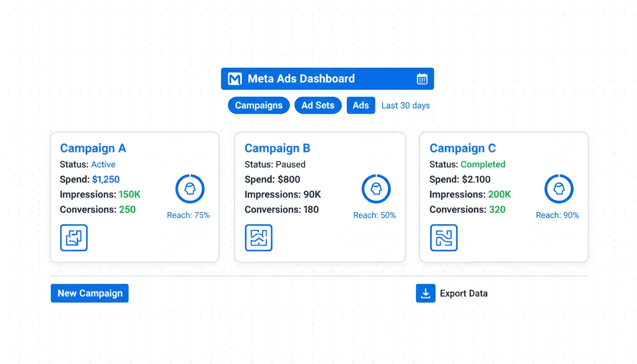Click the Meta logo icon in header
The width and height of the screenshot is (637, 364).
235,79
